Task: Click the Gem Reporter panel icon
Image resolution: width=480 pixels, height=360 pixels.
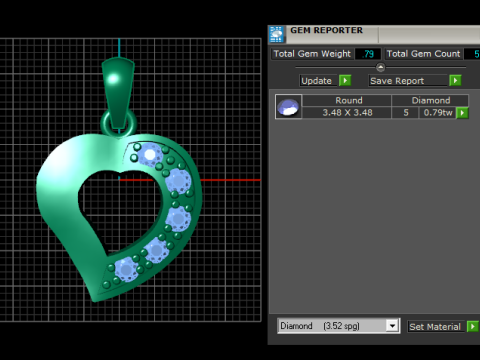Action: tap(276, 35)
